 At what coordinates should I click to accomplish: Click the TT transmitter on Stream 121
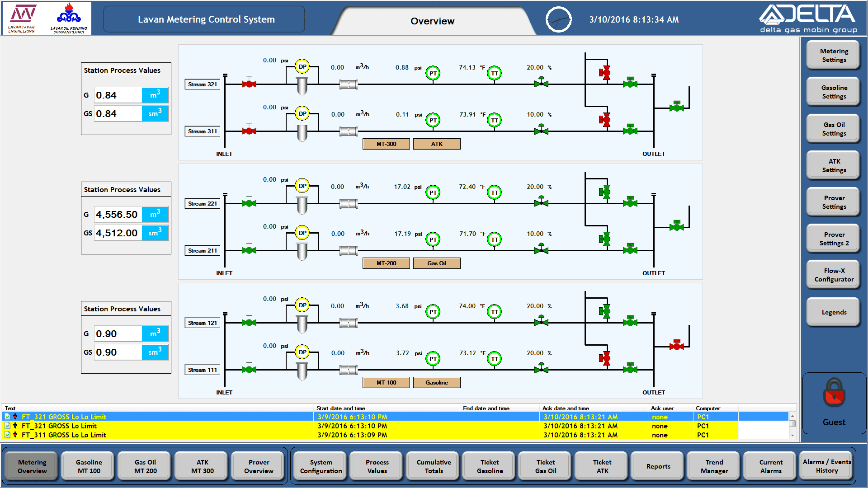(494, 312)
